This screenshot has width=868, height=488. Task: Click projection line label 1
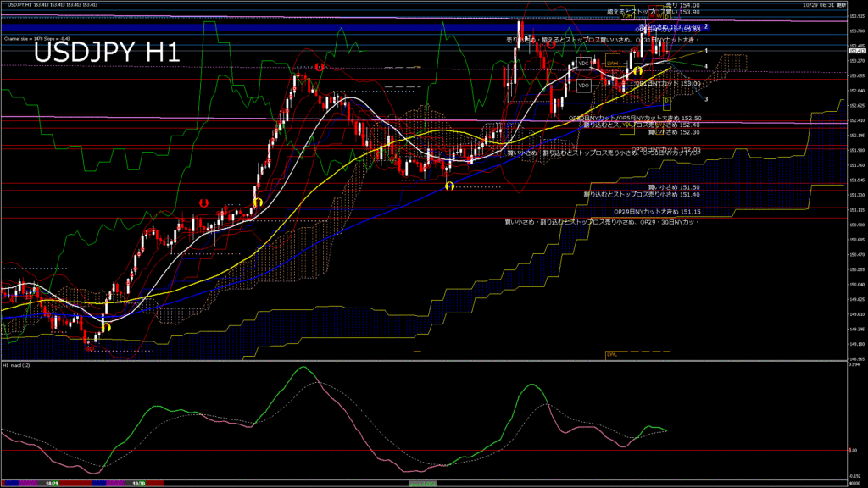click(706, 51)
